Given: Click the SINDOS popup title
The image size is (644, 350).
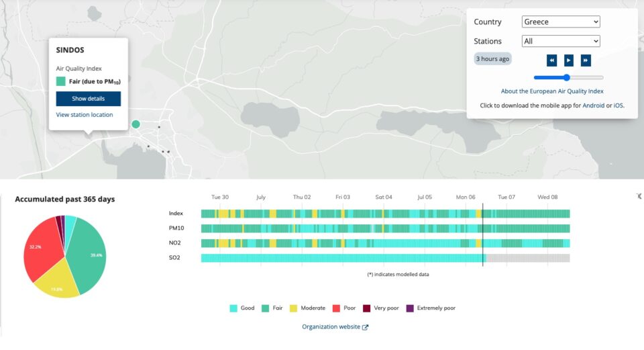Looking at the screenshot, I should (x=70, y=50).
